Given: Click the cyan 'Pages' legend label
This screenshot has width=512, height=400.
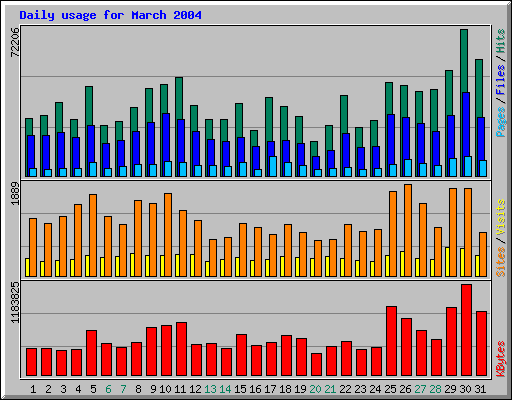Looking at the screenshot, I should (501, 122).
